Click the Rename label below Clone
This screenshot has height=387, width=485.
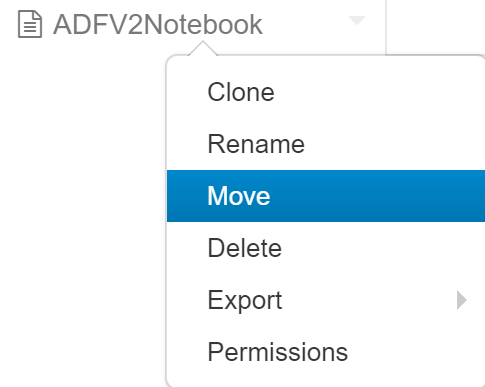pyautogui.click(x=256, y=144)
